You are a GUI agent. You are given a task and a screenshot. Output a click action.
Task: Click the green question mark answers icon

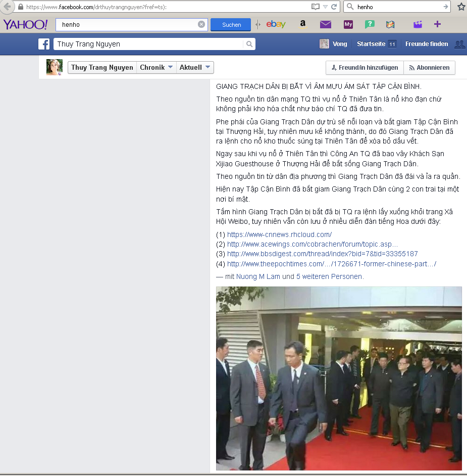(370, 24)
